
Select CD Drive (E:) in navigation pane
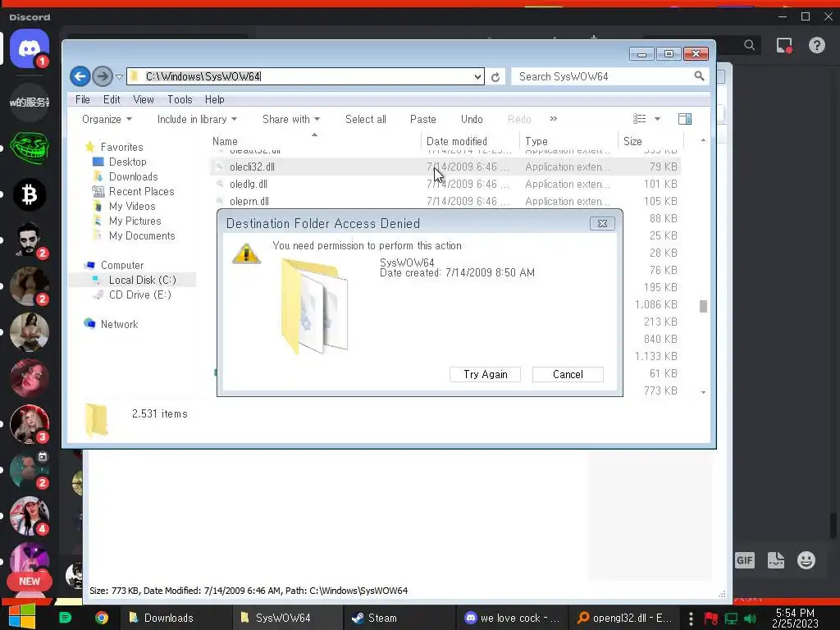(x=139, y=294)
